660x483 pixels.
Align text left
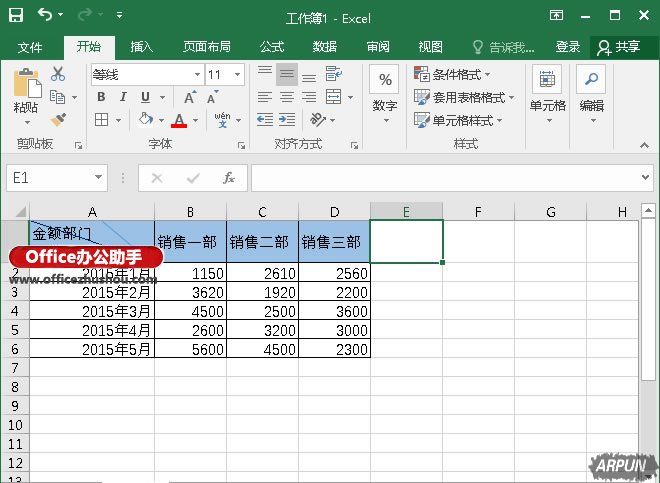265,97
